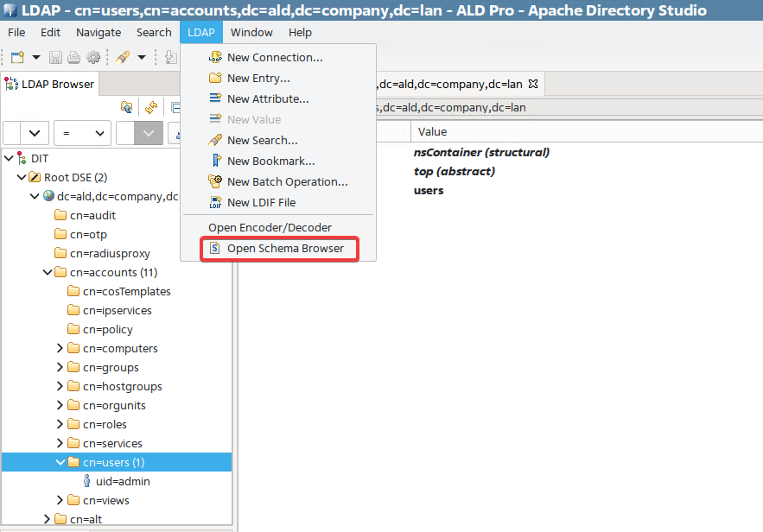Screen dimensions: 763x532
Task: Click the globe icon beside dc=ald,dc=company
Action: 48,196
